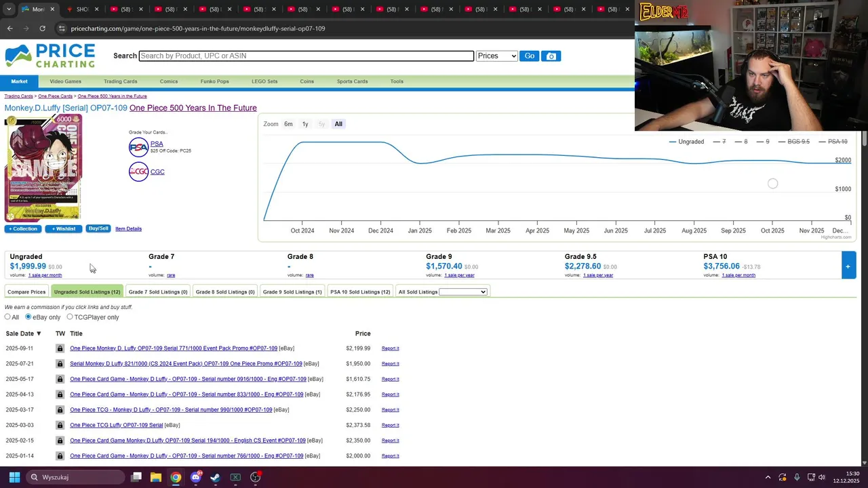Click the Monkey.D.Luffy card thumbnail
This screenshot has height=488, width=868.
click(43, 168)
